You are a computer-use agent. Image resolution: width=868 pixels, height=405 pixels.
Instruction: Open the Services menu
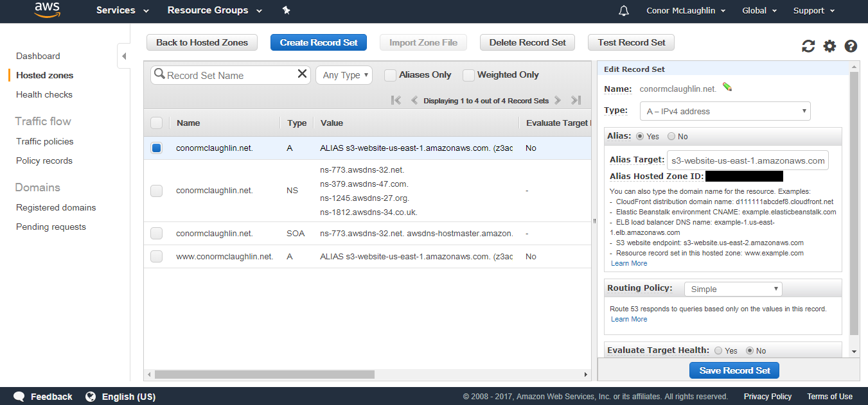(x=123, y=10)
